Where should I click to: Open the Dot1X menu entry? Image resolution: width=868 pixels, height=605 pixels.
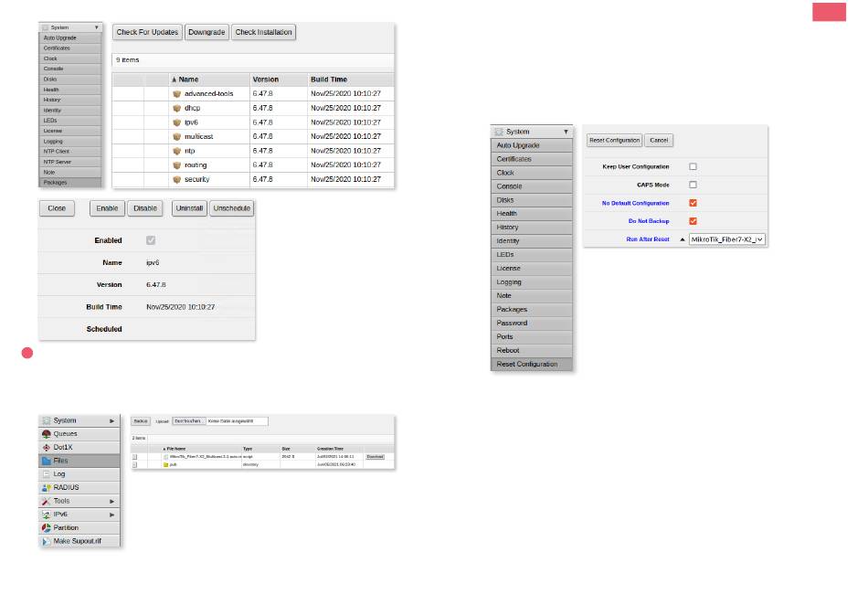coord(65,448)
